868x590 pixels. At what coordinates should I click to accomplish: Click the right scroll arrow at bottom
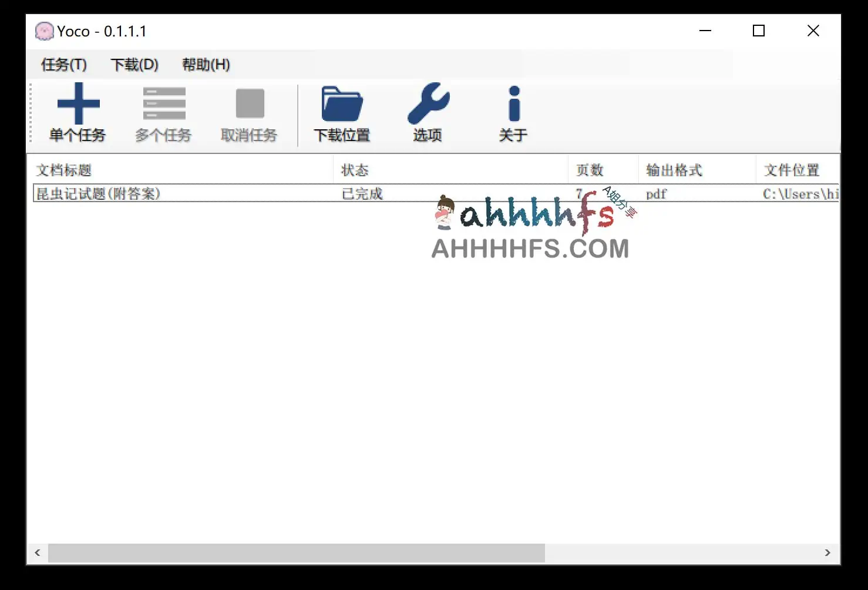click(829, 552)
